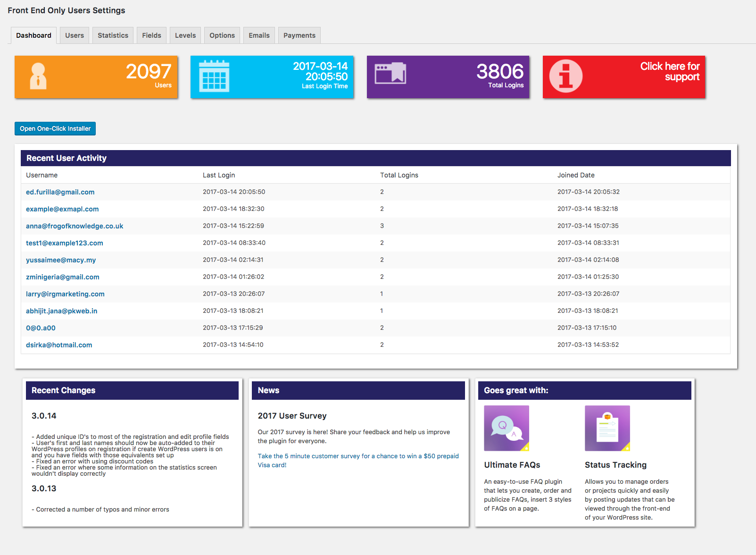Open the Statistics tab
Viewport: 756px width, 555px height.
(113, 35)
